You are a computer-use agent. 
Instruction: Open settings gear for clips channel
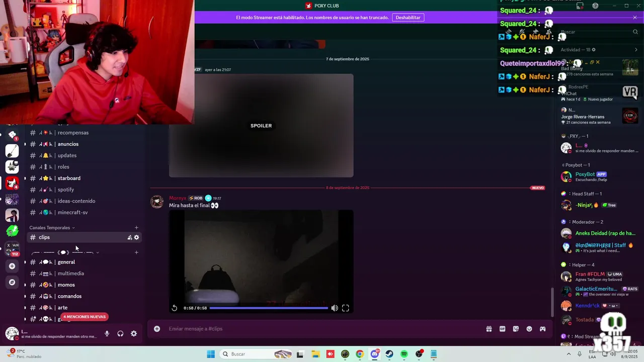tap(136, 237)
